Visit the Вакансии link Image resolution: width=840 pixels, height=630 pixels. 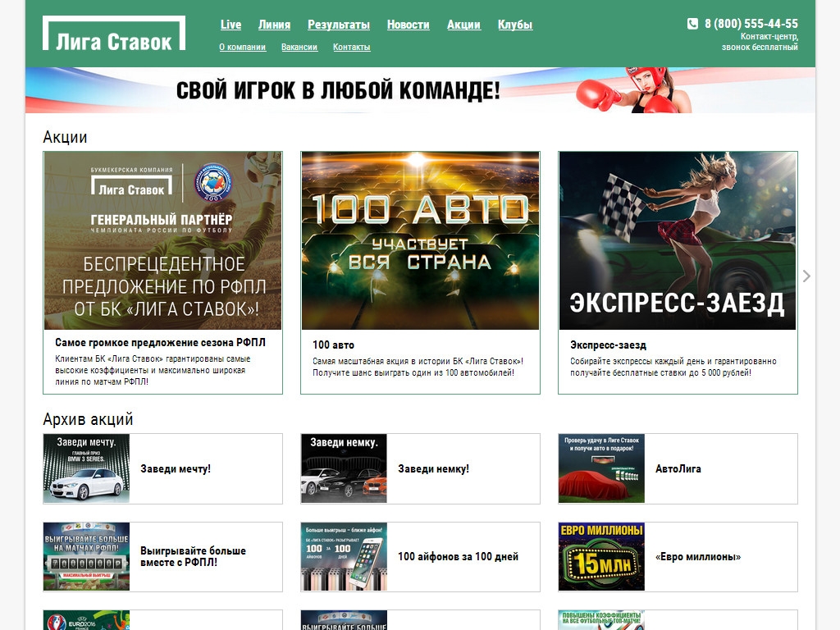click(x=299, y=48)
